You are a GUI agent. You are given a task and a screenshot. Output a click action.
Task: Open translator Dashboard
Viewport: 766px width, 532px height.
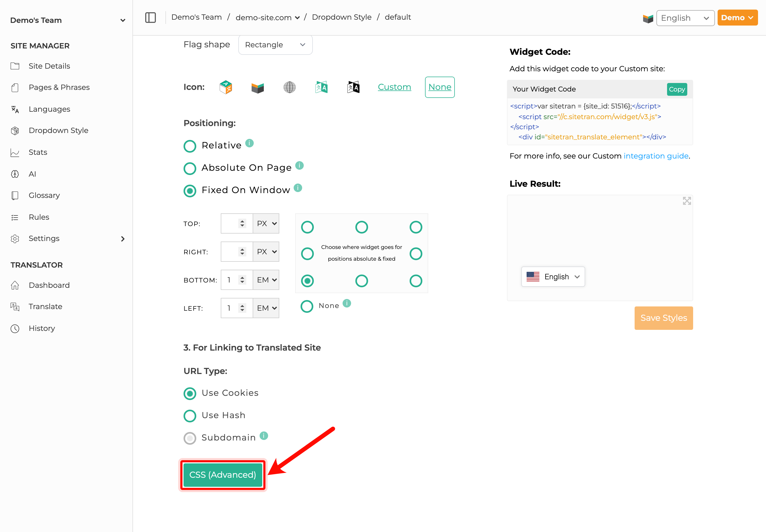click(x=49, y=285)
